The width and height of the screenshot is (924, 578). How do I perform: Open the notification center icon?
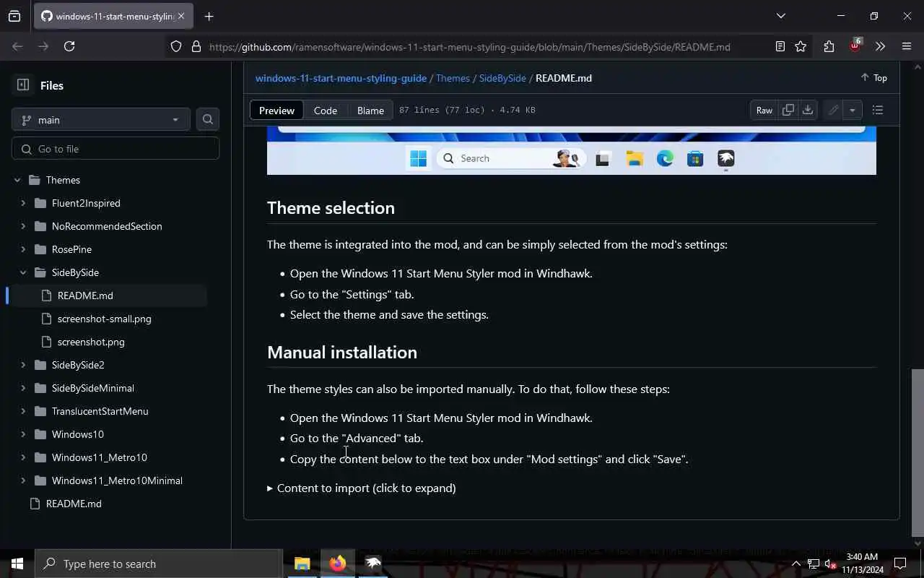pyautogui.click(x=900, y=564)
